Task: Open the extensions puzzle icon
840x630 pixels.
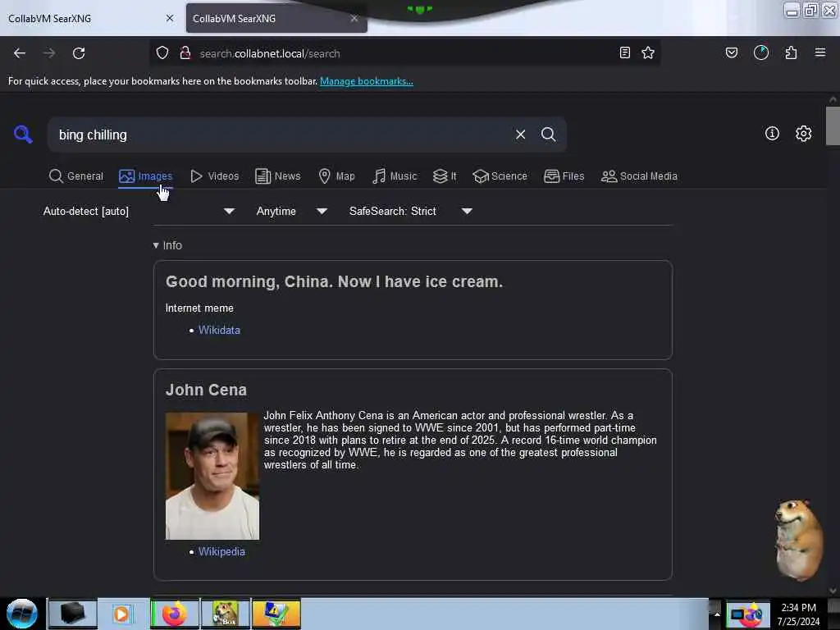Action: 791,52
